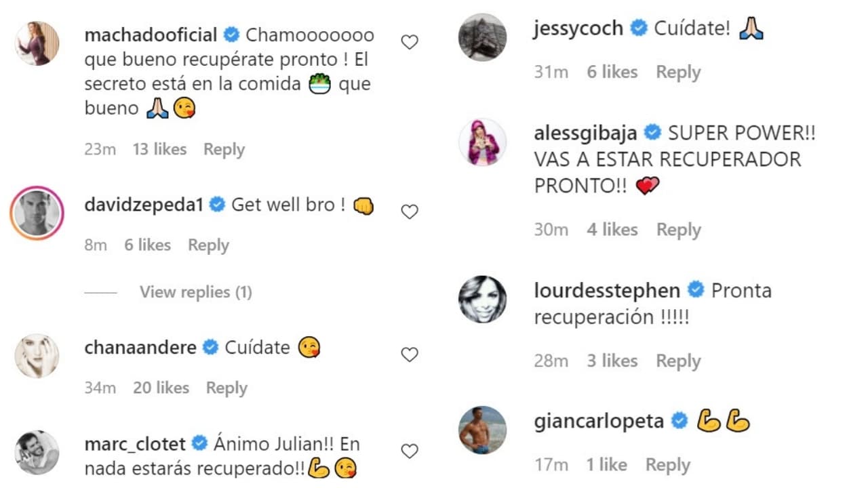Click the 6 likes count on davidzepeda1's comment
This screenshot has height=488, width=868.
(147, 245)
